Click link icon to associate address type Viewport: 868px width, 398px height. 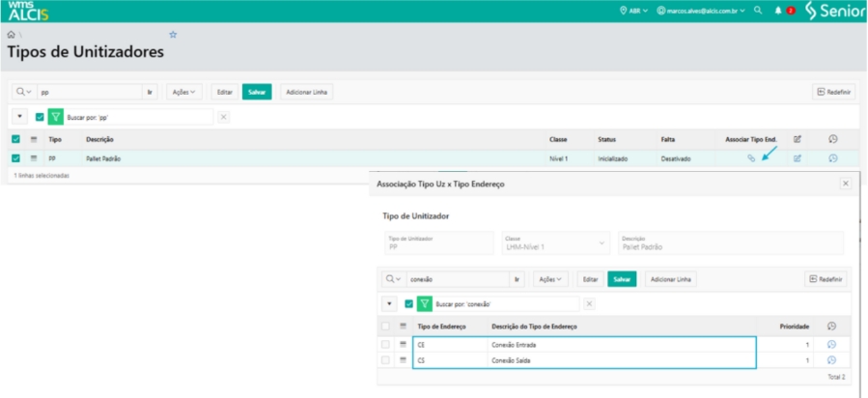(751, 158)
